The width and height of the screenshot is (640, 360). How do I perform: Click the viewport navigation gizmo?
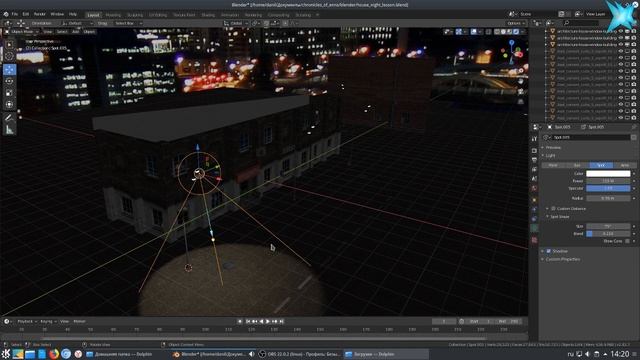[x=512, y=51]
